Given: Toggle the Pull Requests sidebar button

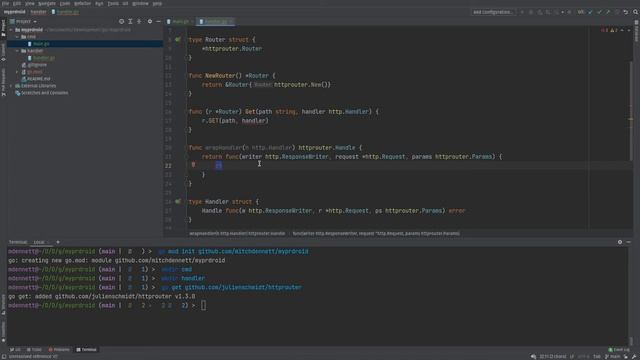Looking at the screenshot, I should [3, 82].
